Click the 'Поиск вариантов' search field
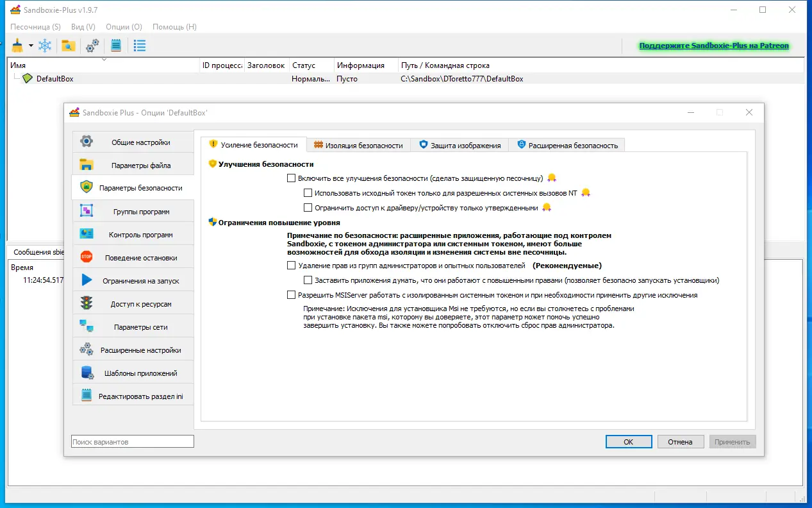Image resolution: width=812 pixels, height=508 pixels. pos(132,442)
